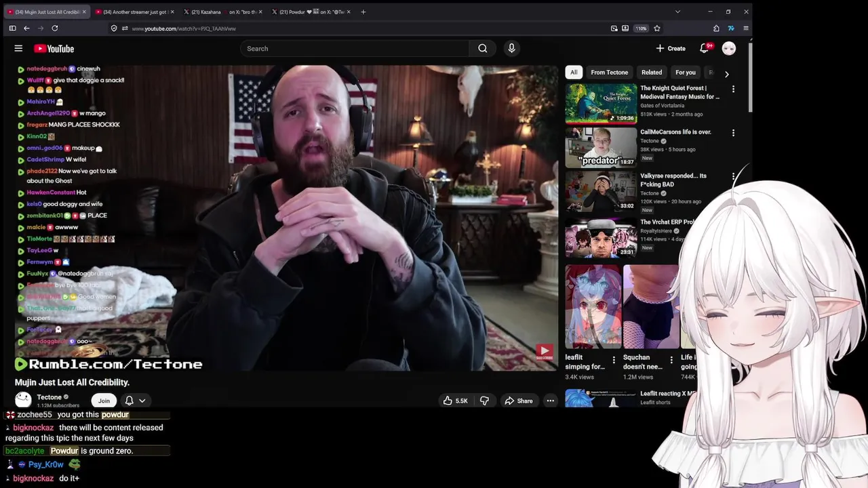The image size is (868, 488).
Task: Open Tectone channel avatar
Action: [23, 400]
